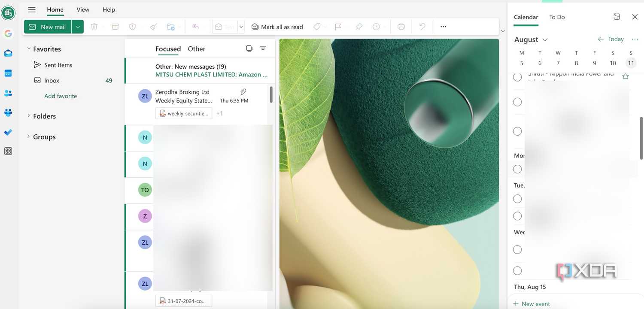The width and height of the screenshot is (644, 309).
Task: Open weekly-securities attachment chip
Action: (184, 113)
